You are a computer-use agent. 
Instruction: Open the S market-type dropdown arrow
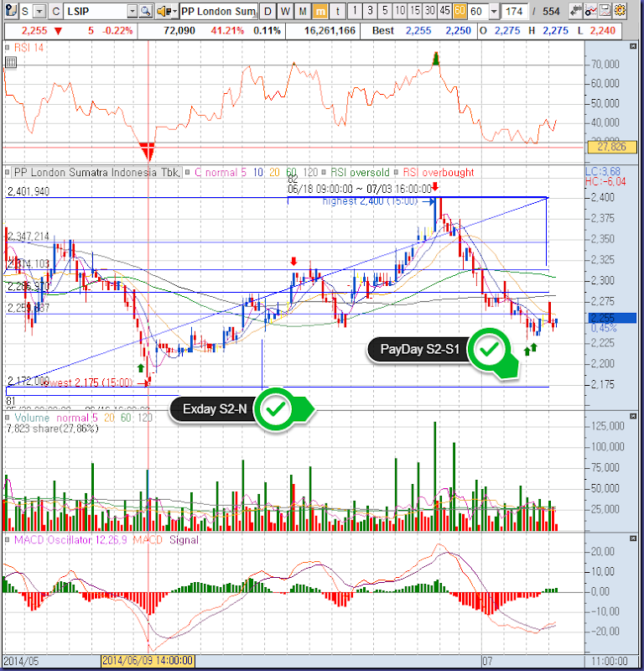point(39,12)
